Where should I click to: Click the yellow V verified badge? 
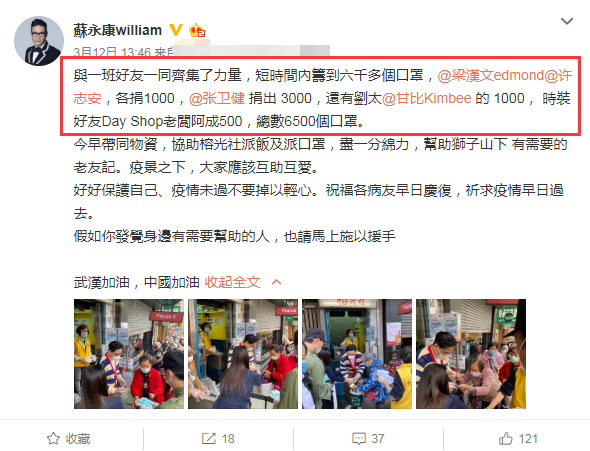click(176, 30)
